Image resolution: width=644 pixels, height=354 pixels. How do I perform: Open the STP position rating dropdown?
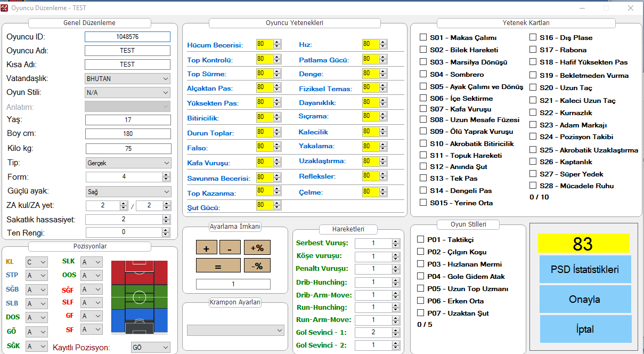(37, 276)
